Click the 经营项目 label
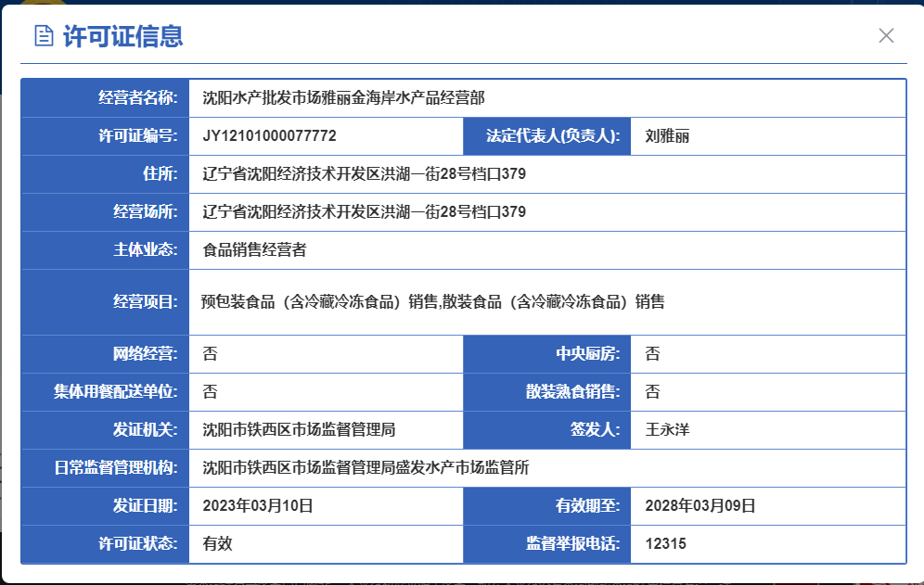This screenshot has height=585, width=924. click(146, 302)
